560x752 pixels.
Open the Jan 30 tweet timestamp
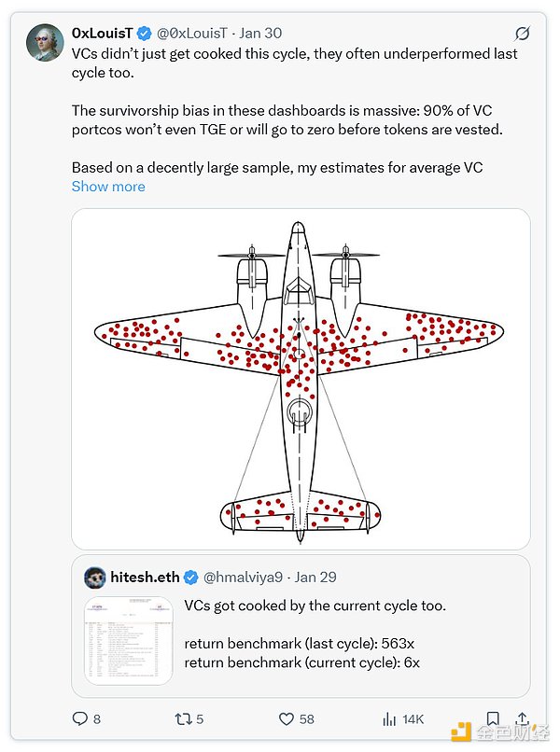(x=262, y=33)
